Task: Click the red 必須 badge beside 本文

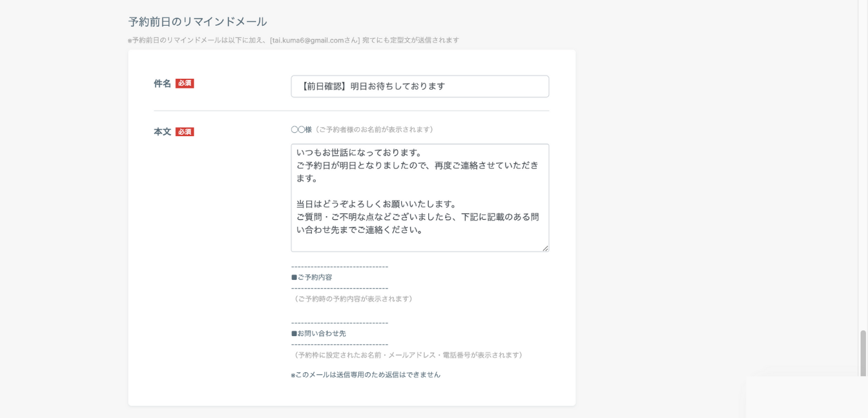Action: pyautogui.click(x=185, y=132)
